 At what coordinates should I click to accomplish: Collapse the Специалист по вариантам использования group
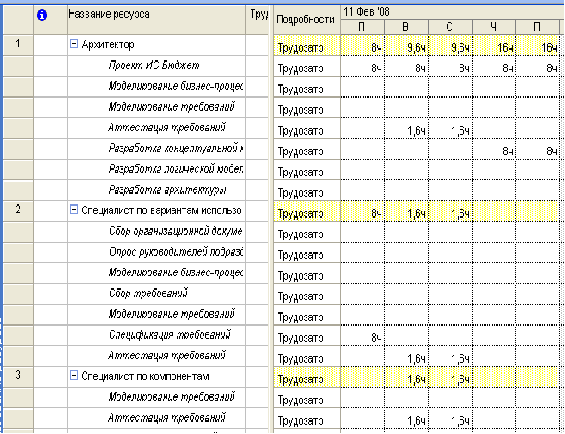point(74,210)
